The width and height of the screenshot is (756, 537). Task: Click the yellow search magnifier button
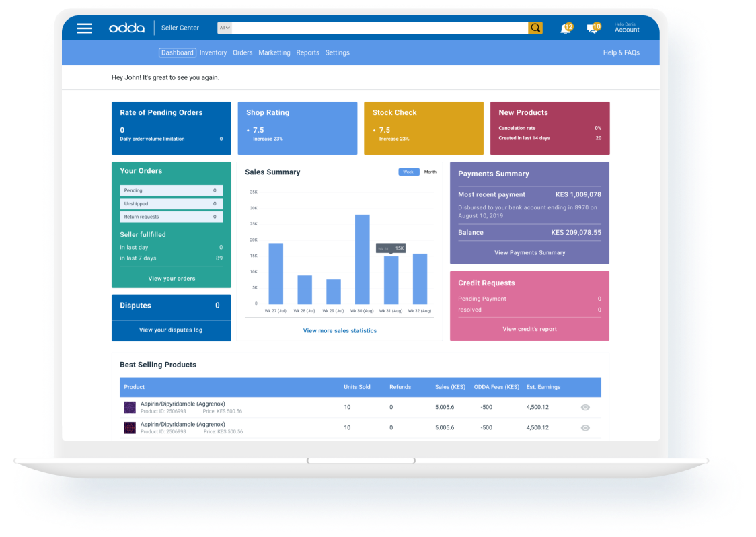pyautogui.click(x=535, y=28)
